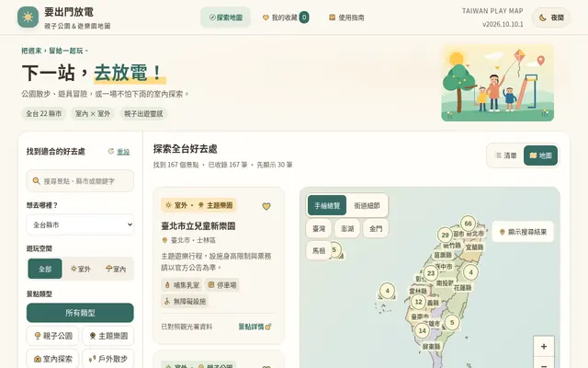Viewport: 588px width, 368px height.
Task: Click the 花蓮縣 map label
Action: coord(462,288)
